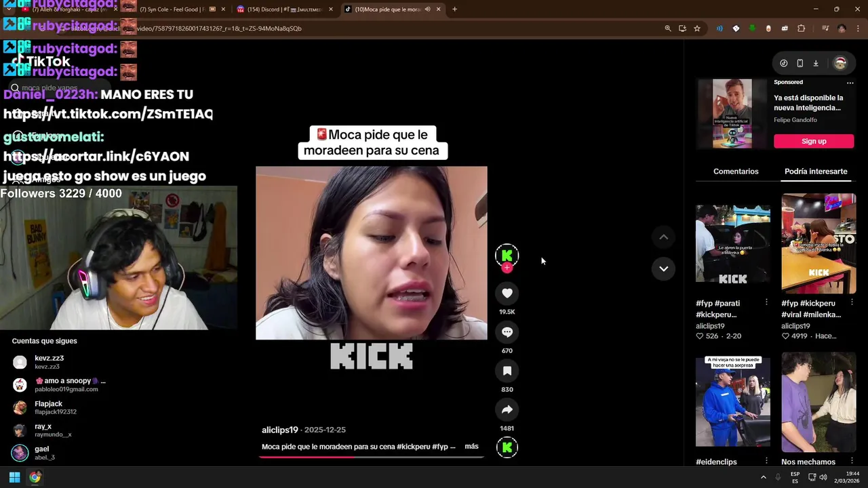
Task: Click the download desktop app icon
Action: (816, 63)
